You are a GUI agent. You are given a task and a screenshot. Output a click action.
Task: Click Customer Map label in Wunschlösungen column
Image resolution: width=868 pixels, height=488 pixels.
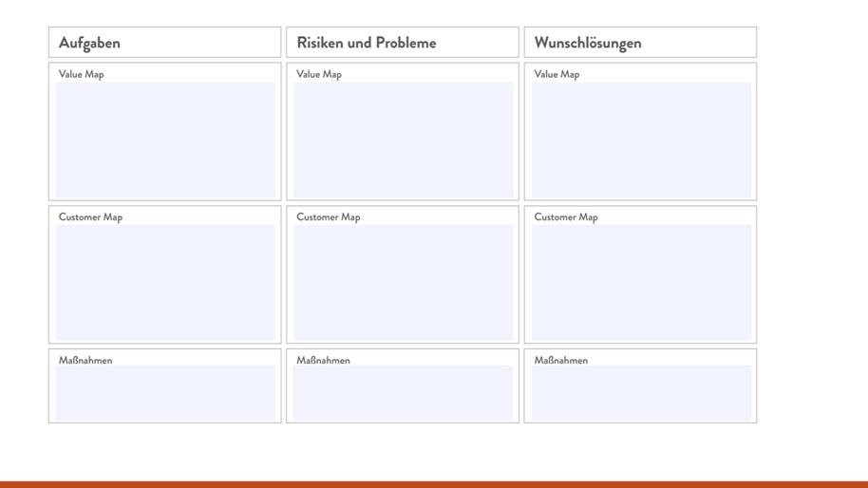click(566, 216)
